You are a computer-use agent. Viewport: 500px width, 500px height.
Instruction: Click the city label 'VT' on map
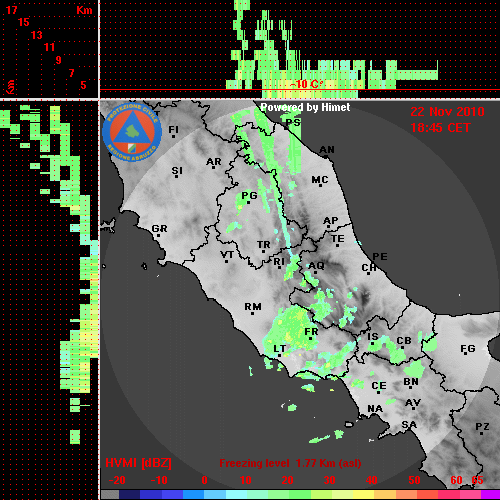point(227,255)
